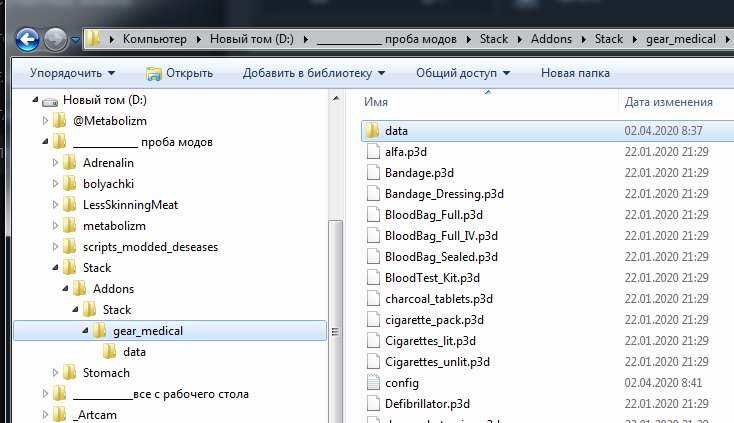Viewport: 734px width, 423px height.
Task: Collapse the gear_medical tree node
Action: [85, 330]
